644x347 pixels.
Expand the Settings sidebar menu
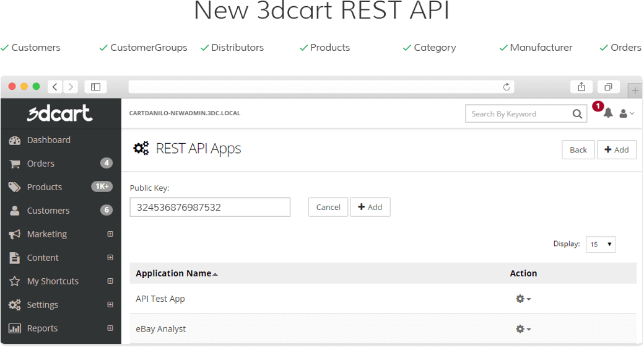click(110, 305)
